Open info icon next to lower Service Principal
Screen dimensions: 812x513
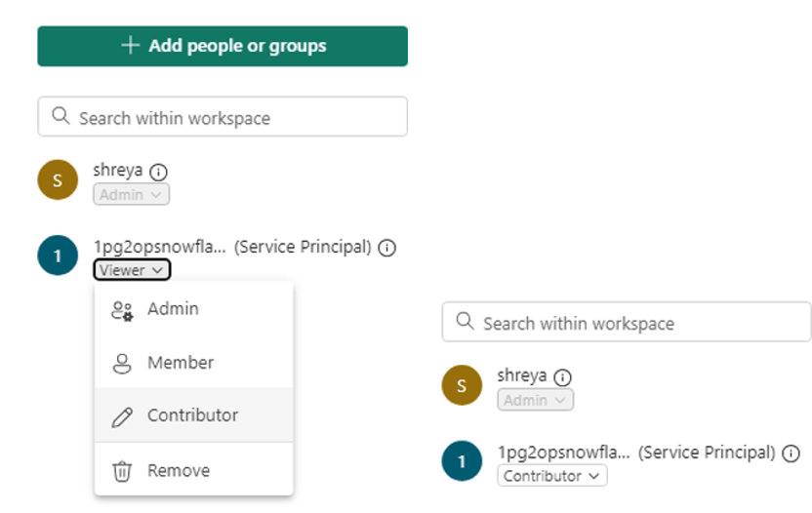(x=791, y=454)
